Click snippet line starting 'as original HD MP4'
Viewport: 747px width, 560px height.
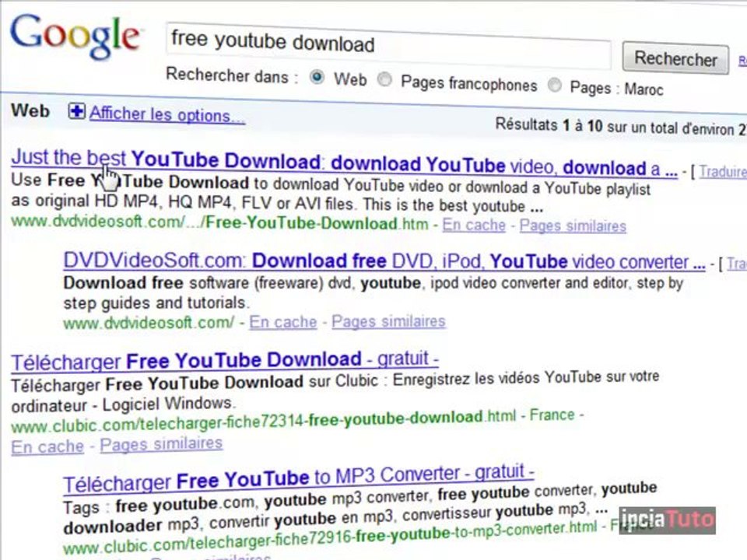pyautogui.click(x=277, y=203)
